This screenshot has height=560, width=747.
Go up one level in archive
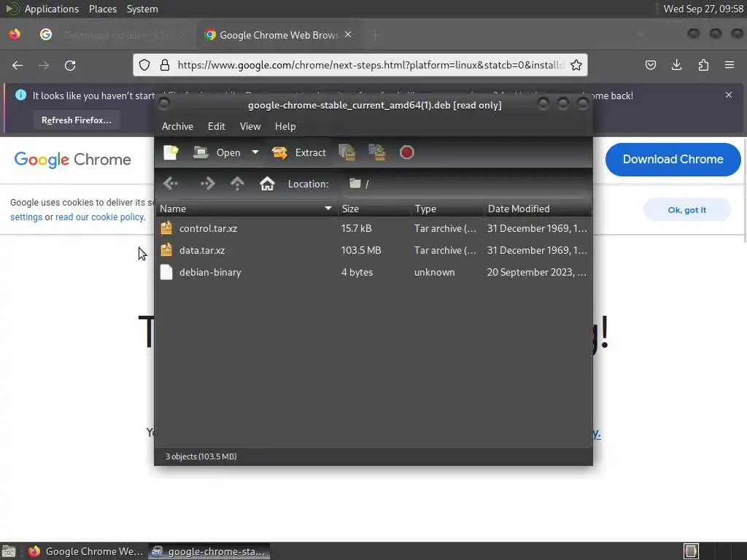pyautogui.click(x=237, y=183)
